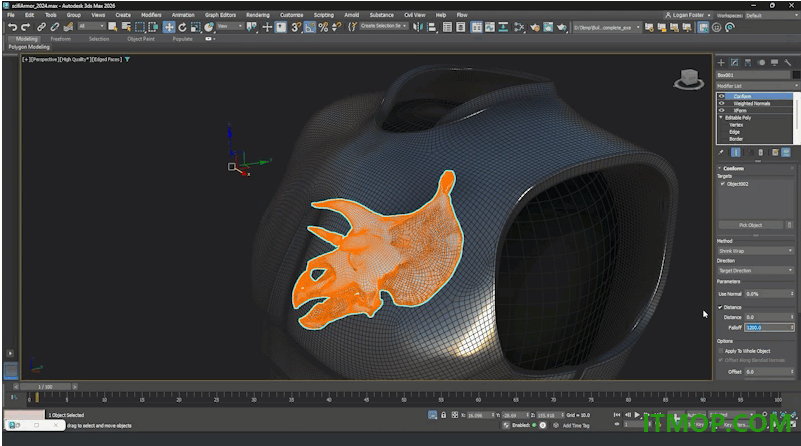This screenshot has height=446, width=801.
Task: Activate Select and Scale tool
Action: click(196, 27)
